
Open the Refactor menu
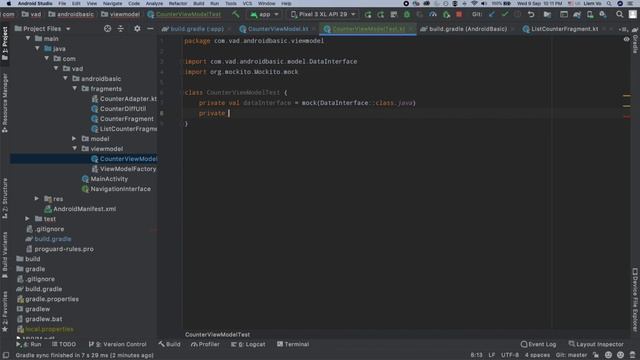pos(178,3)
